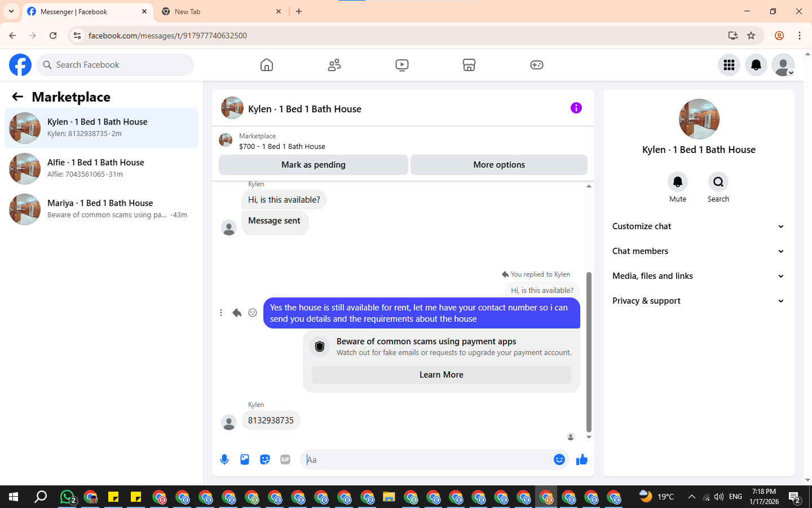Click the address bar URL
The height and width of the screenshot is (508, 812).
[x=167, y=36]
